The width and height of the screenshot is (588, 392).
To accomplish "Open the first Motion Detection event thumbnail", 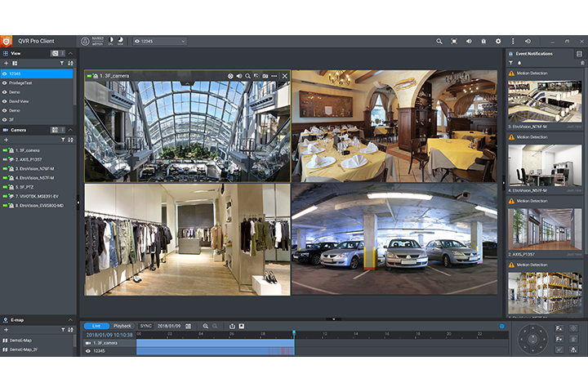I will pos(545,101).
